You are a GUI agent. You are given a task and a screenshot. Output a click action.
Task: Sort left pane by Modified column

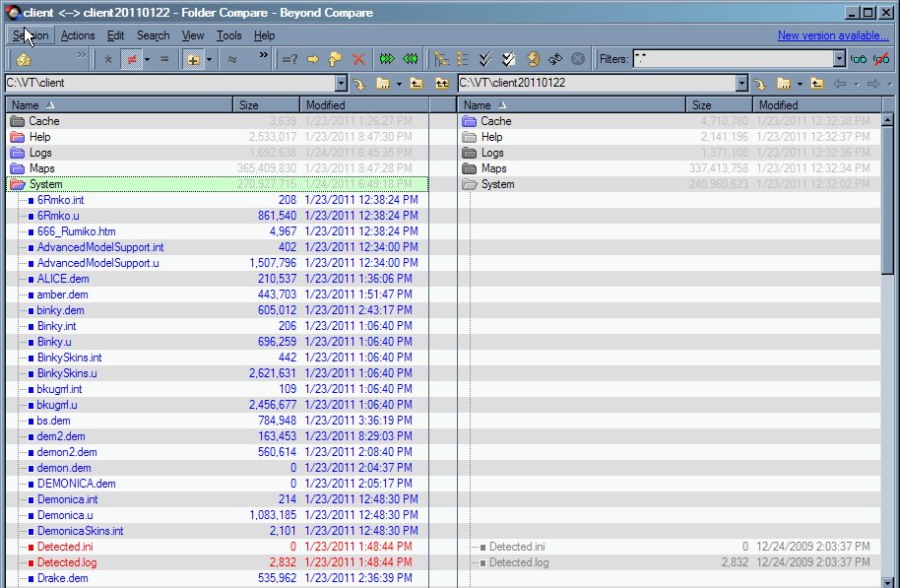[x=364, y=105]
